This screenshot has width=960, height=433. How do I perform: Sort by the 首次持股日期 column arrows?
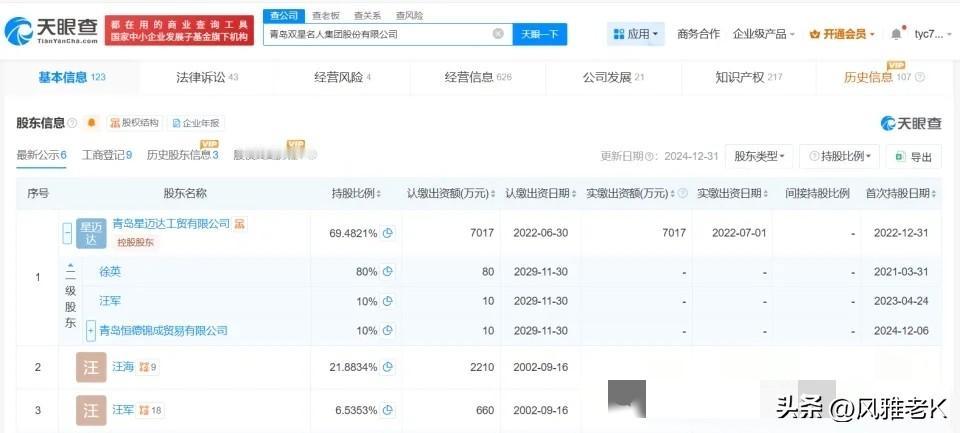click(934, 194)
